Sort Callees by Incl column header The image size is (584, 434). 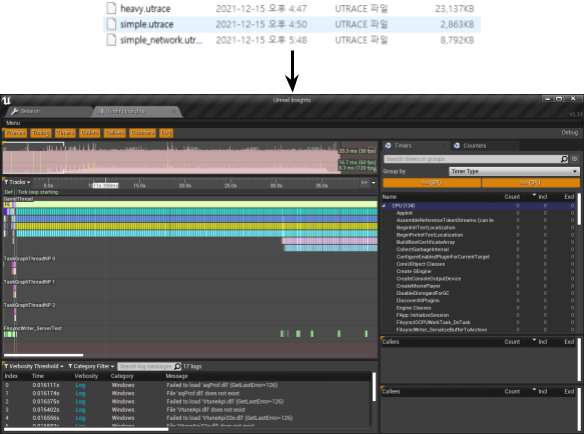pyautogui.click(x=543, y=392)
